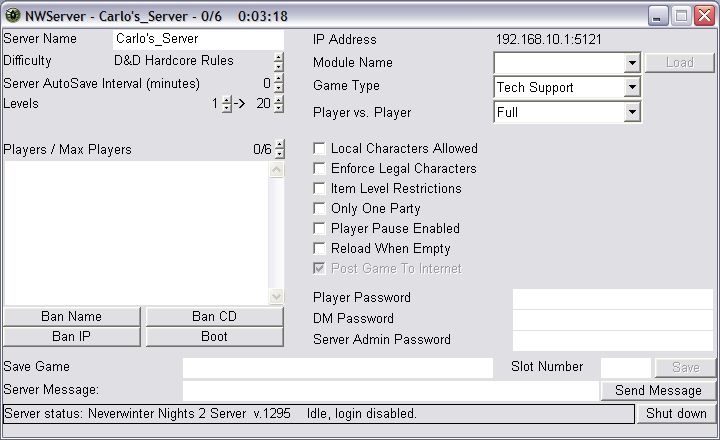Viewport: 720px width, 440px height.
Task: Click the Boot player button
Action: pyautogui.click(x=214, y=337)
